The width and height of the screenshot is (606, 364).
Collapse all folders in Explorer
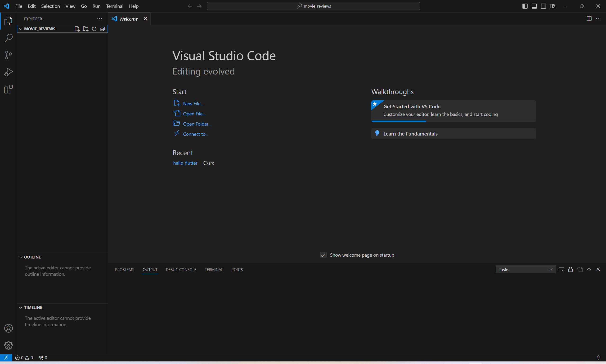pyautogui.click(x=103, y=29)
